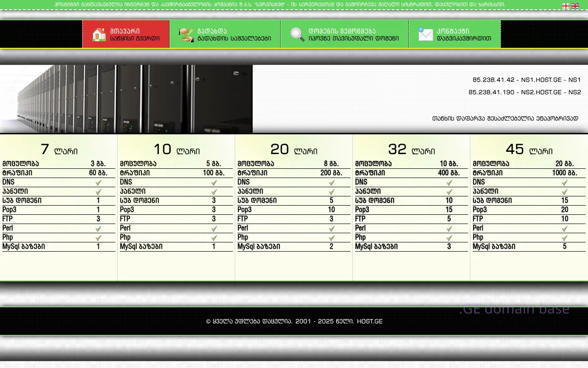Click the envelope contact icon

click(425, 34)
